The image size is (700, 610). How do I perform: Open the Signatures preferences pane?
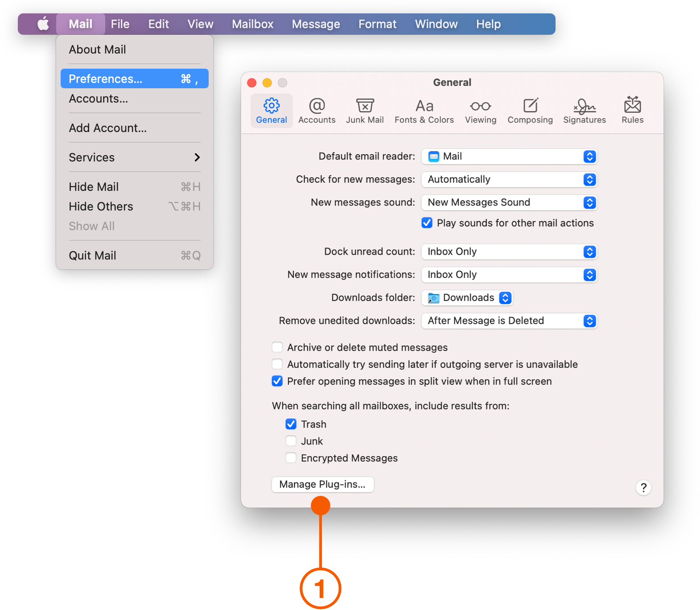point(585,111)
